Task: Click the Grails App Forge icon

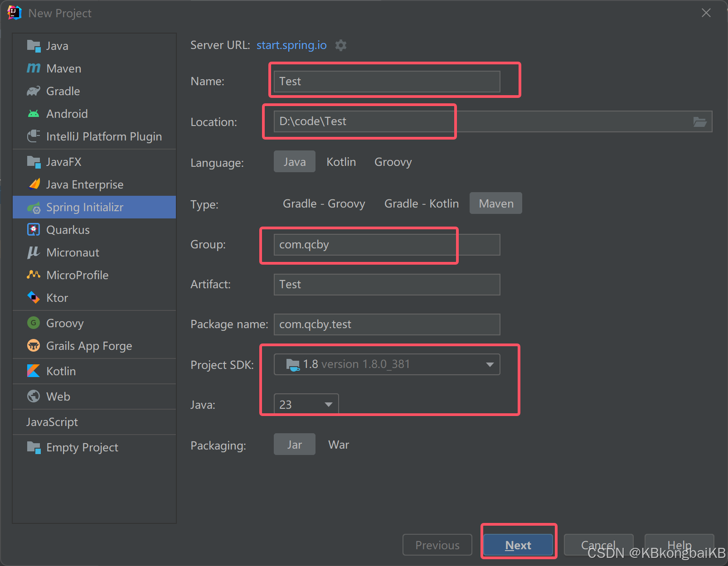Action: 34,346
